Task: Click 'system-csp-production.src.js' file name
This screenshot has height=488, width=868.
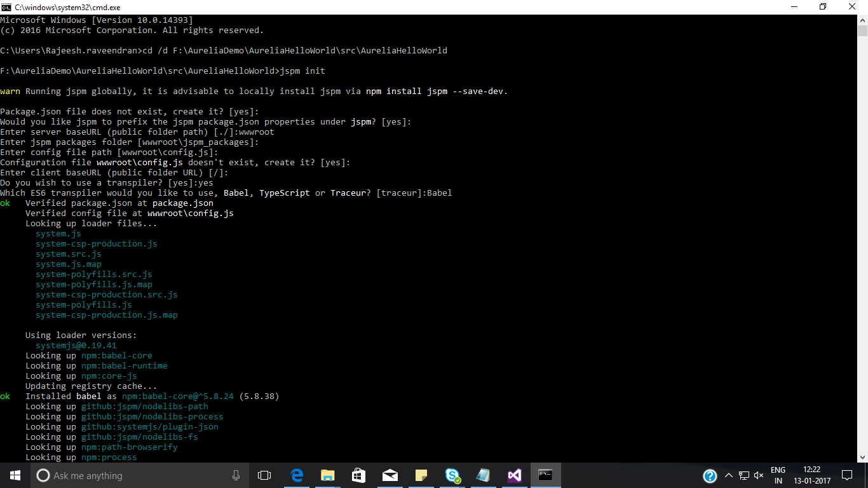Action: [107, 294]
